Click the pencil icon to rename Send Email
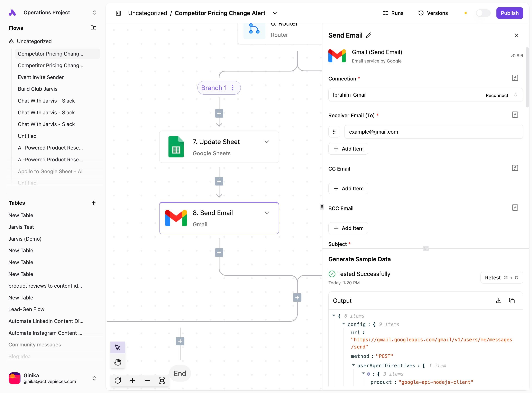This screenshot has height=393, width=532. point(368,35)
